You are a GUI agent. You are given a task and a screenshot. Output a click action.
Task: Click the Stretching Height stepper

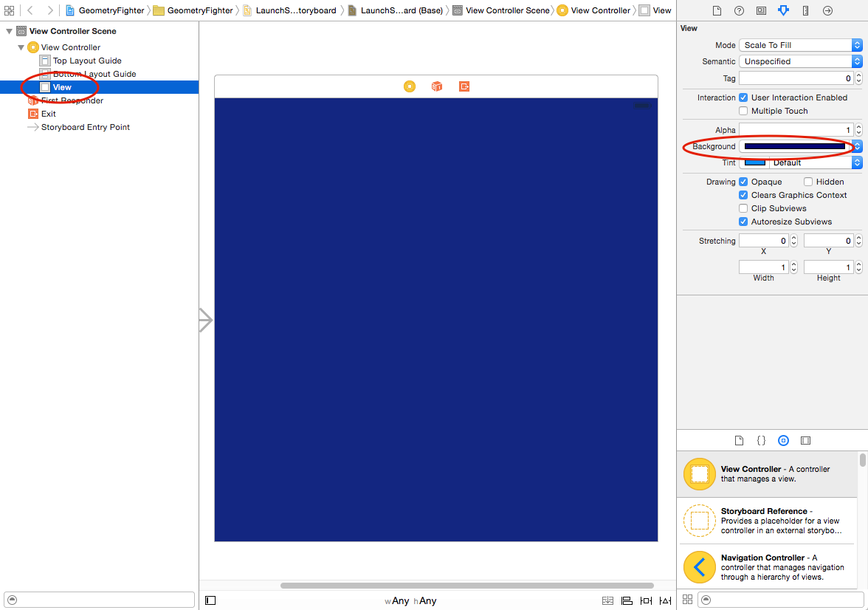click(858, 267)
